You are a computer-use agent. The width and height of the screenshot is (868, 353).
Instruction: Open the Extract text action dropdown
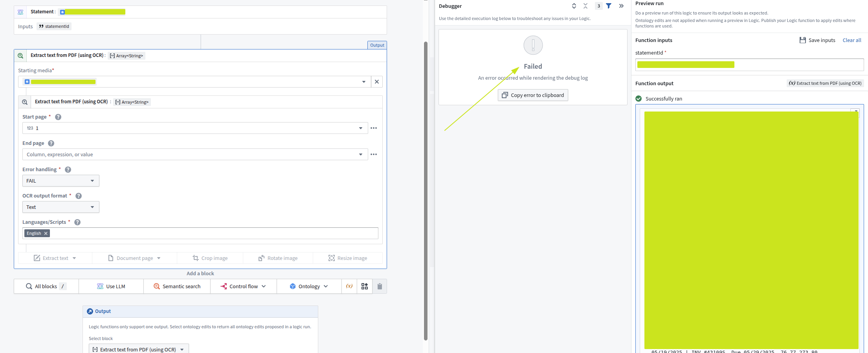pos(55,258)
